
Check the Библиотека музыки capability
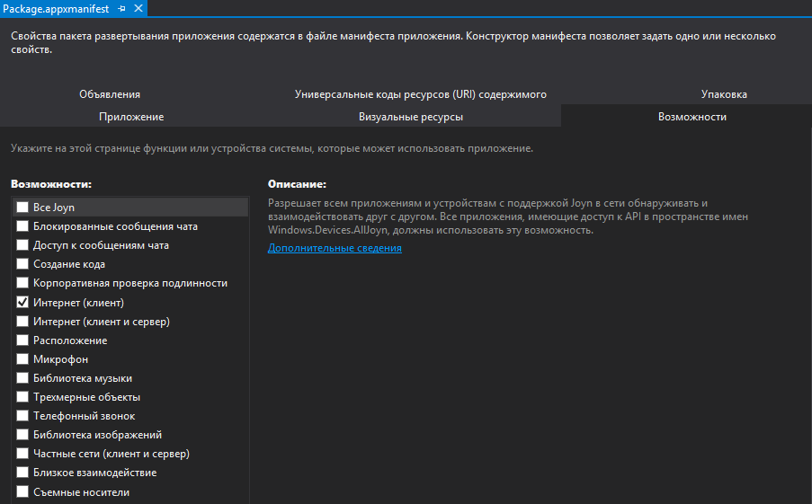click(22, 378)
